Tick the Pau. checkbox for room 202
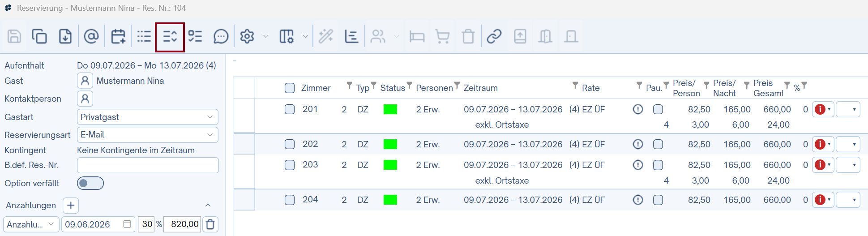 (658, 144)
